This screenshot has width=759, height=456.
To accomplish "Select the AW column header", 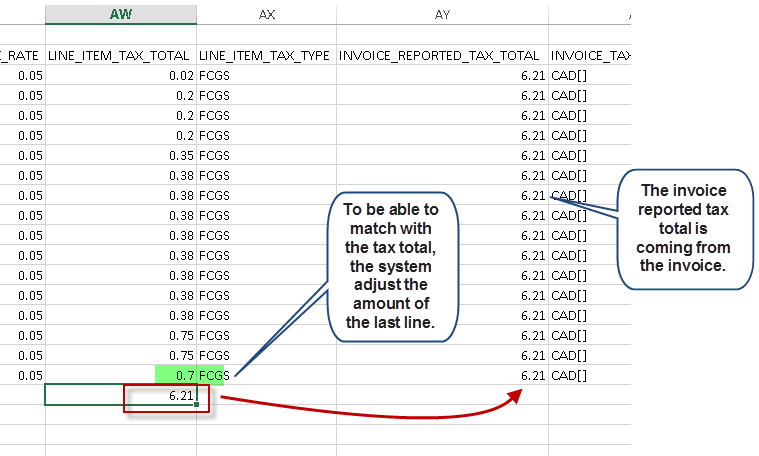I will point(121,15).
